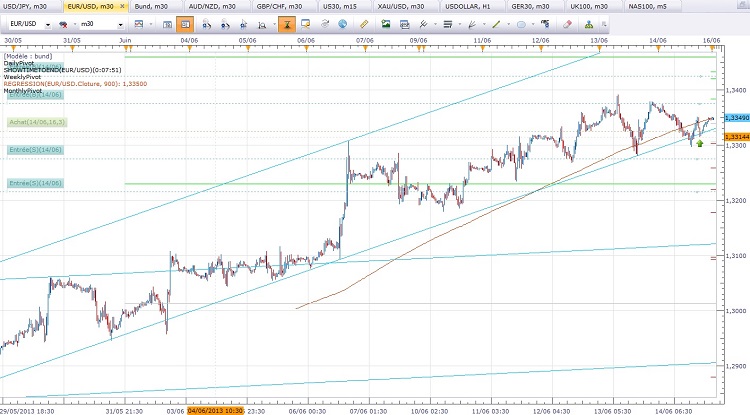Image resolution: width=750 pixels, height=415 pixels.
Task: Click the blue globe icon
Action: pos(342,24)
